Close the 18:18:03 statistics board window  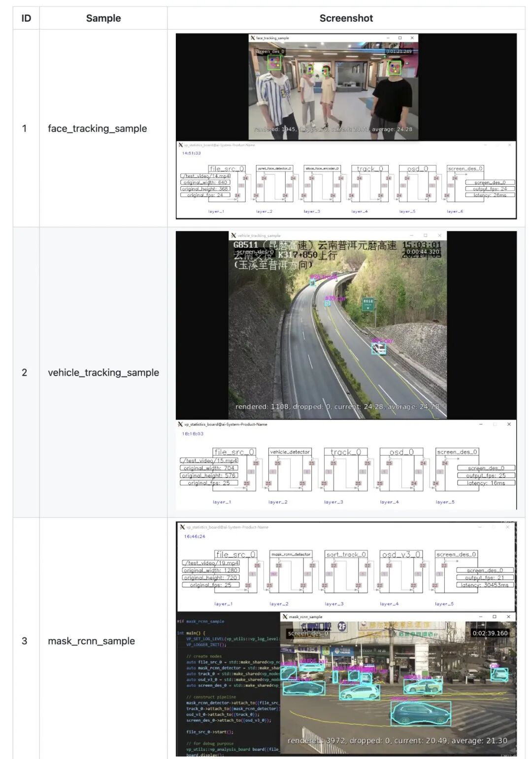point(509,424)
